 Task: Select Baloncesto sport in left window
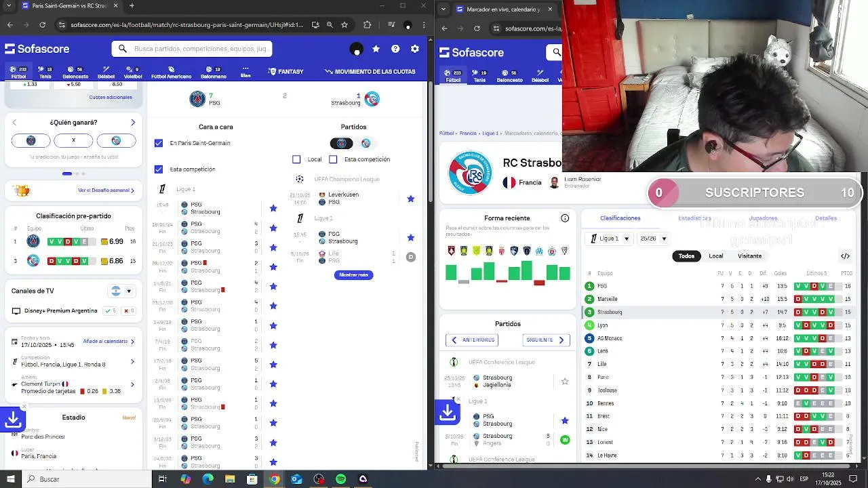pyautogui.click(x=75, y=73)
